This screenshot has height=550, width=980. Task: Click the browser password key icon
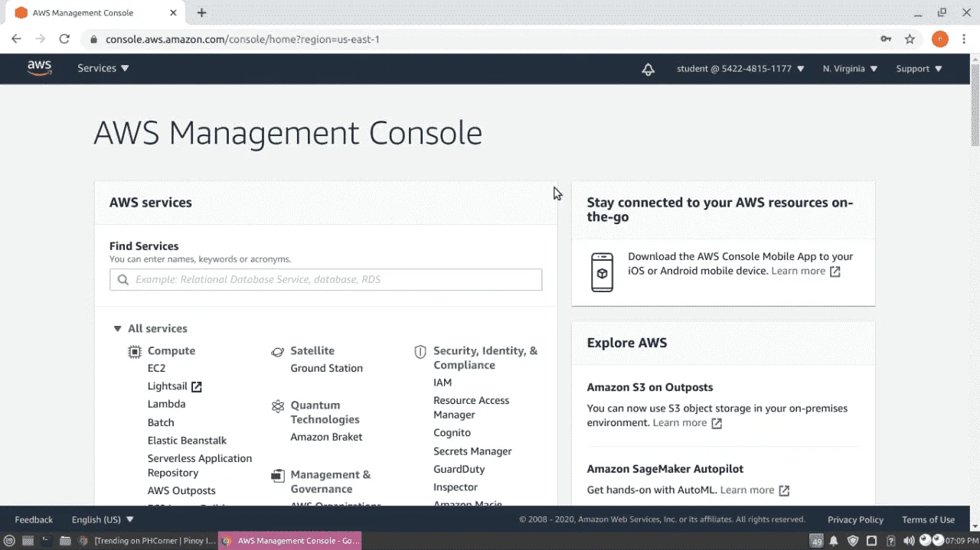tap(886, 39)
